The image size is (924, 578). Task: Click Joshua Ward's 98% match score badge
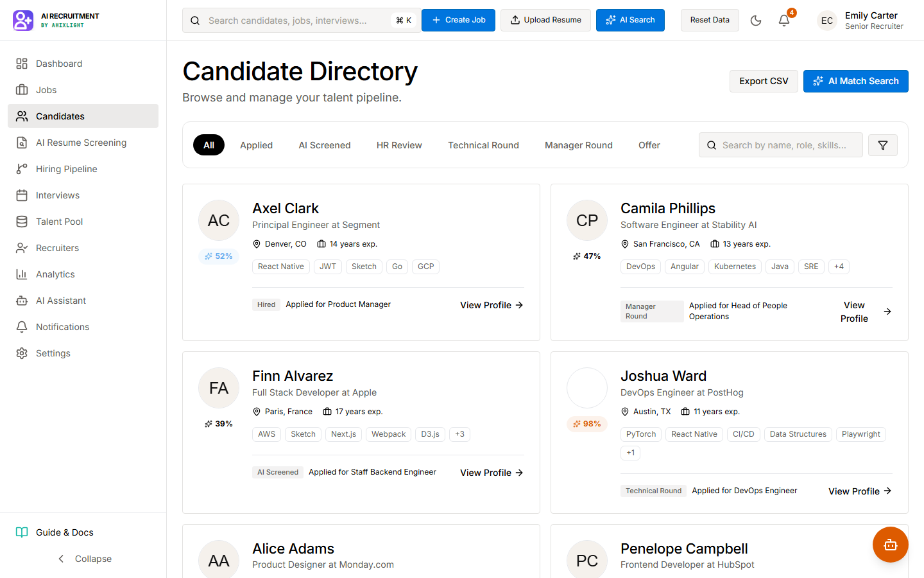(x=587, y=424)
